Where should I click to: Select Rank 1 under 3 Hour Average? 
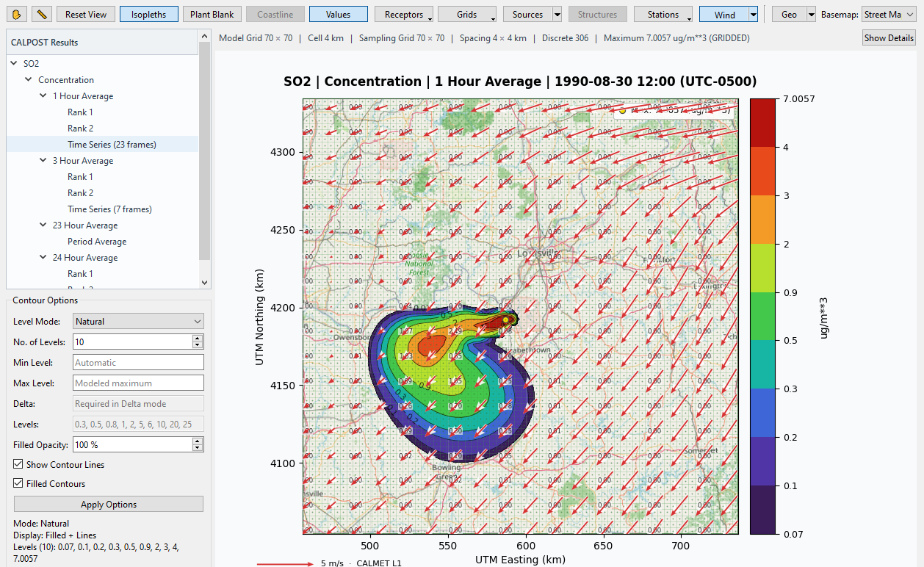(80, 177)
